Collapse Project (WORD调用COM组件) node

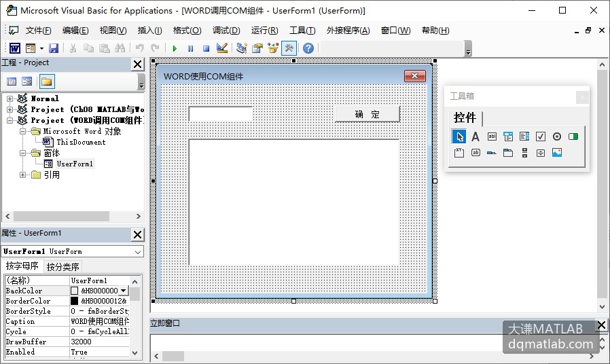point(10,121)
